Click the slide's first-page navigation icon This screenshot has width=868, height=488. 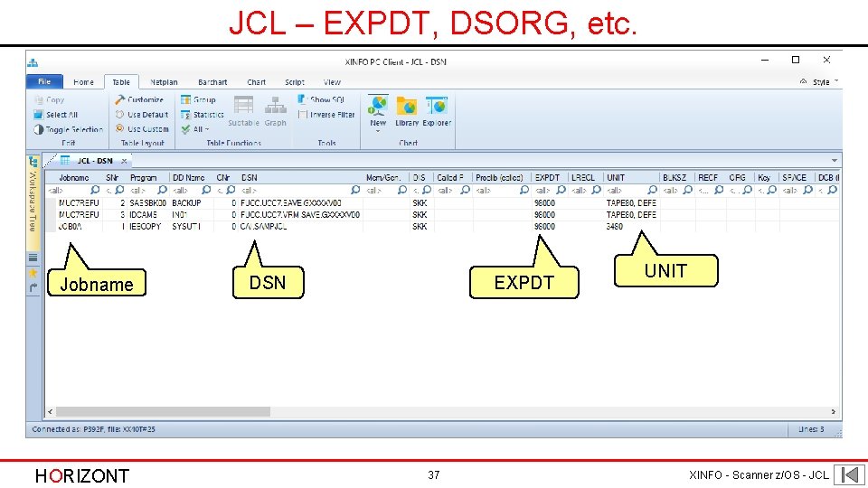click(x=849, y=474)
